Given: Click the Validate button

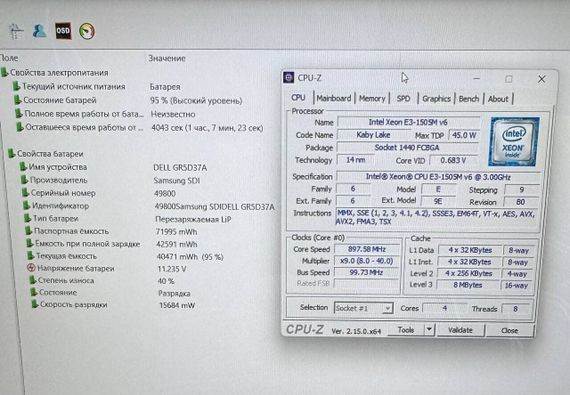Looking at the screenshot, I should pyautogui.click(x=460, y=330).
